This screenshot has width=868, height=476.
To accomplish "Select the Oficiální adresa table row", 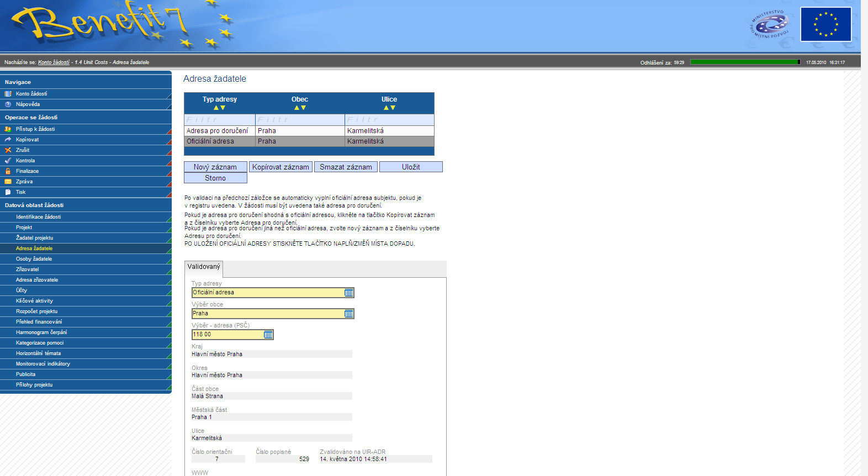I will tap(309, 141).
